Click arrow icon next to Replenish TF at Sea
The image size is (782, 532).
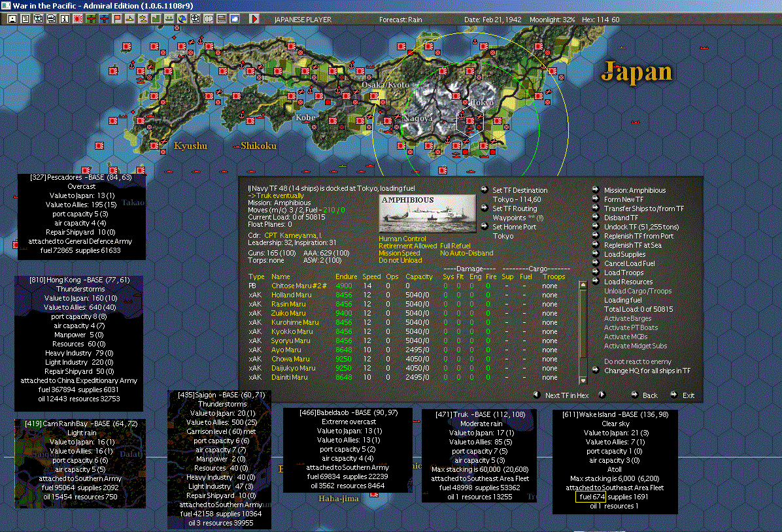click(x=596, y=244)
